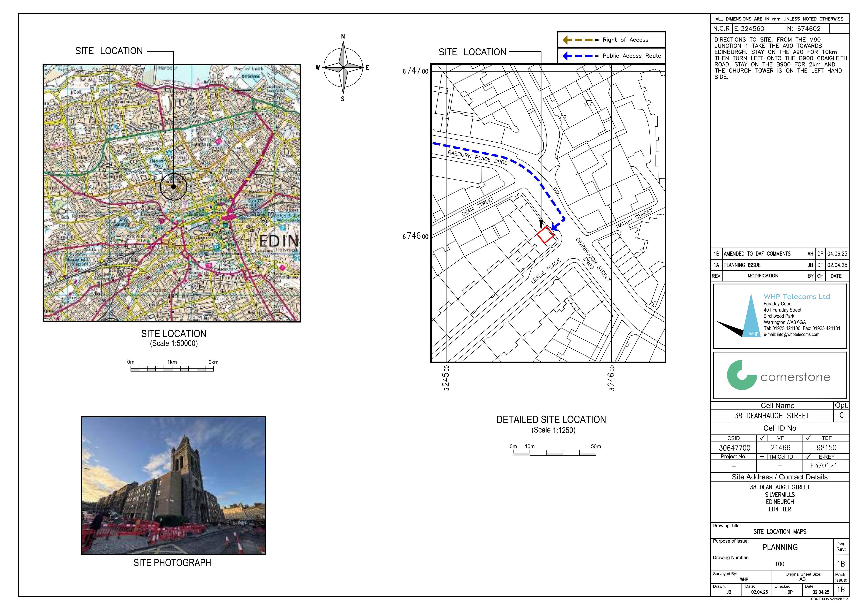
Task: Click the circled site marker on the 1:50000 map
Action: 174,186
